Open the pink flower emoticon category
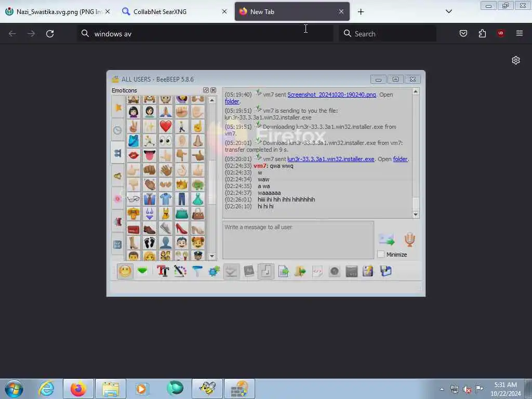The image size is (532, 399). click(x=118, y=198)
